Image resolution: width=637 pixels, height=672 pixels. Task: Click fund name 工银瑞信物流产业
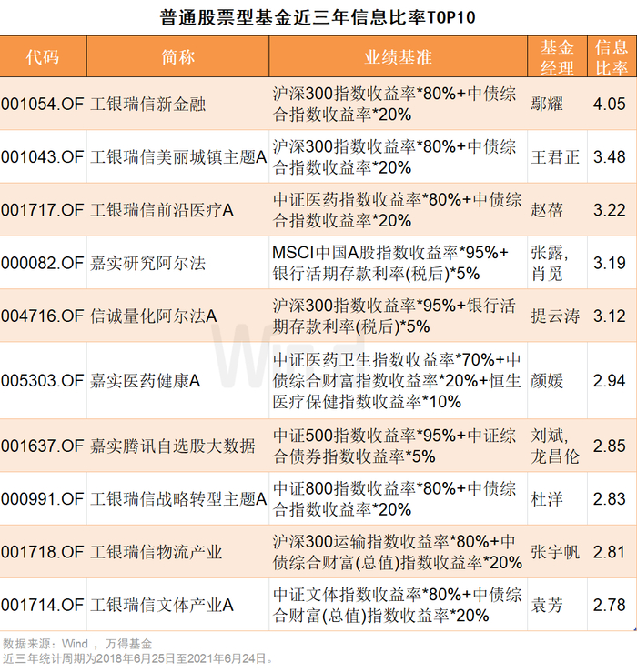(157, 553)
